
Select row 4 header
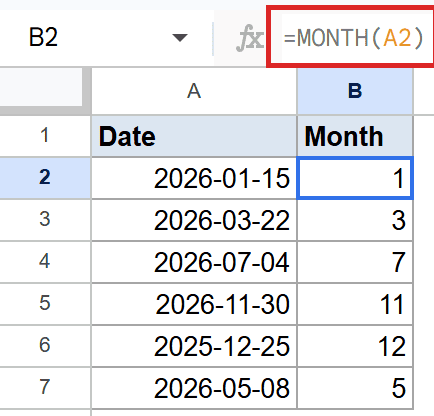(x=45, y=262)
